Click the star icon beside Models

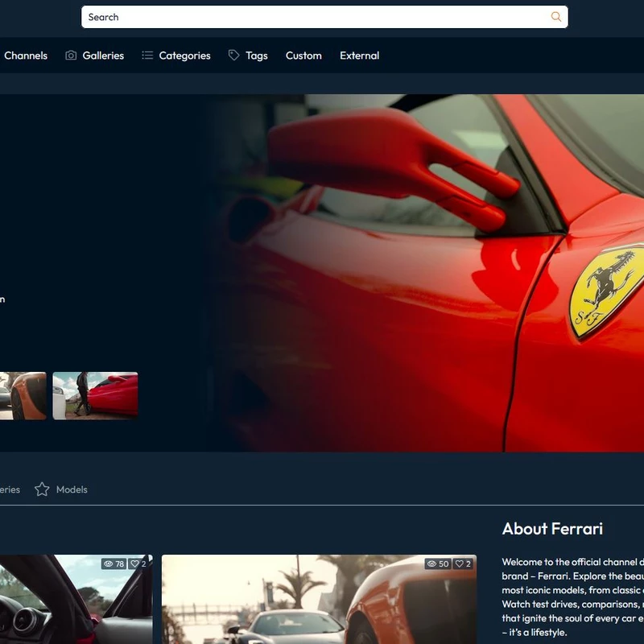click(x=42, y=489)
